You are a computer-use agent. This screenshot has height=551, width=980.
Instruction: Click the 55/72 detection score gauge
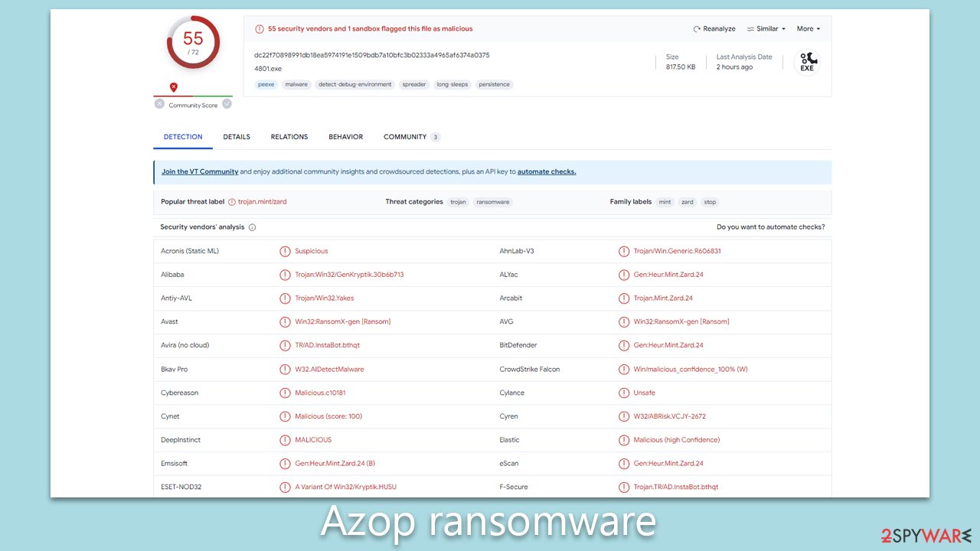click(193, 42)
